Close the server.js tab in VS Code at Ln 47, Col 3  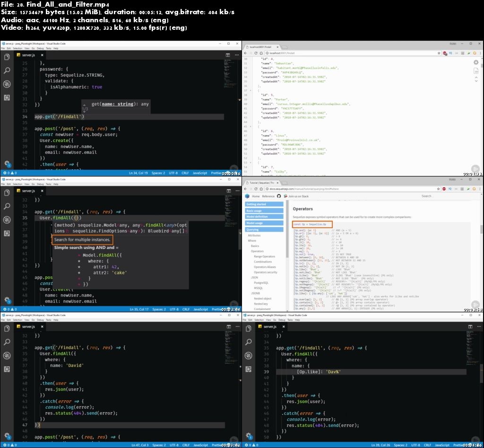[x=42, y=326]
